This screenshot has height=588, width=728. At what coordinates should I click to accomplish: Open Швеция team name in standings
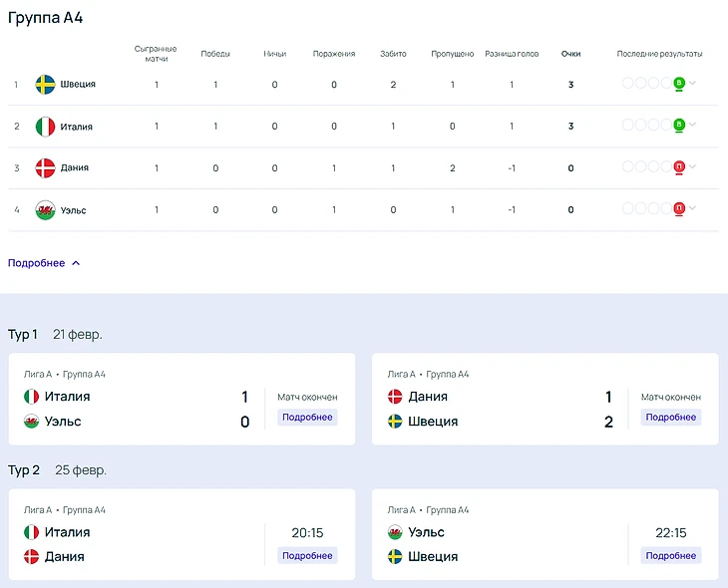click(x=78, y=85)
